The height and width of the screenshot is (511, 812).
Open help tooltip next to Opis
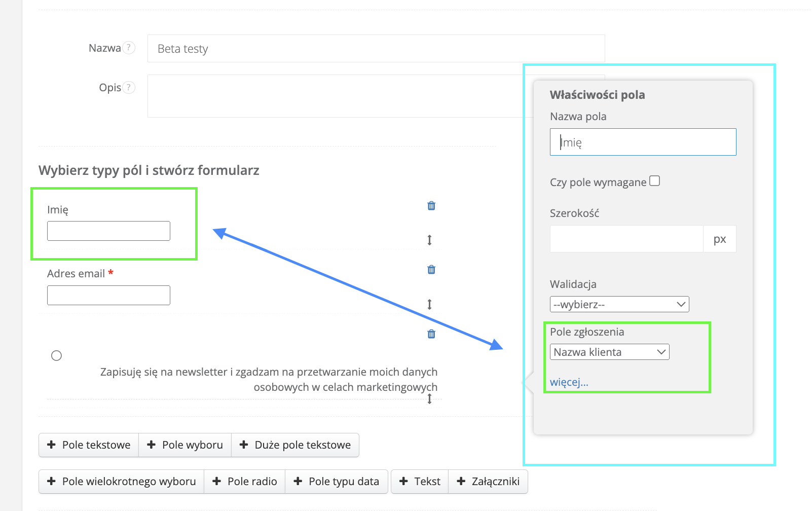(129, 87)
